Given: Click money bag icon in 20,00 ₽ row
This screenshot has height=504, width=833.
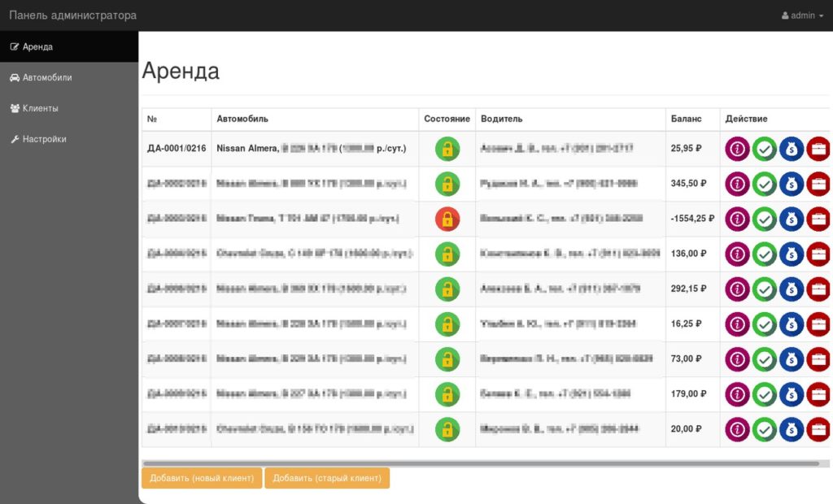Looking at the screenshot, I should click(x=792, y=430).
